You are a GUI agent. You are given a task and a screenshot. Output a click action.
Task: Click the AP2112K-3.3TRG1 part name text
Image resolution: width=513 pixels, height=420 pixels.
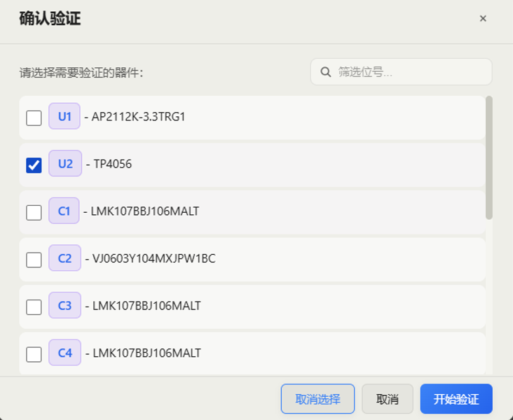tap(138, 117)
